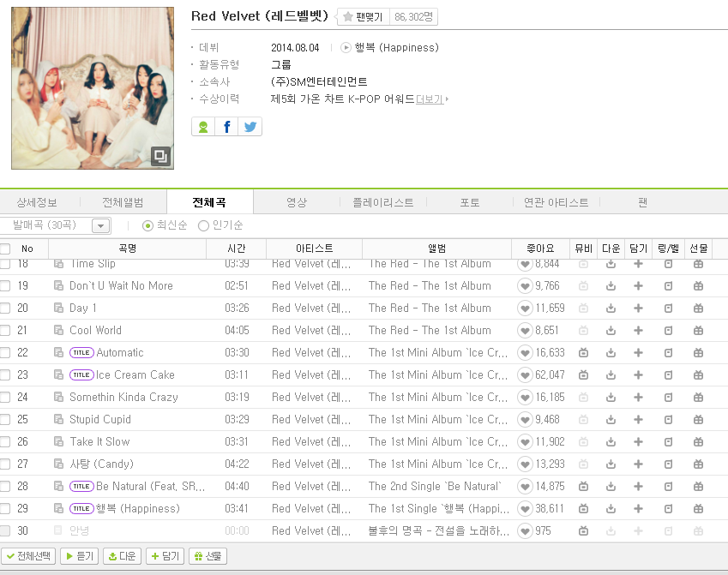Open album The 2nd Single 'Be Natural'

pos(435,487)
